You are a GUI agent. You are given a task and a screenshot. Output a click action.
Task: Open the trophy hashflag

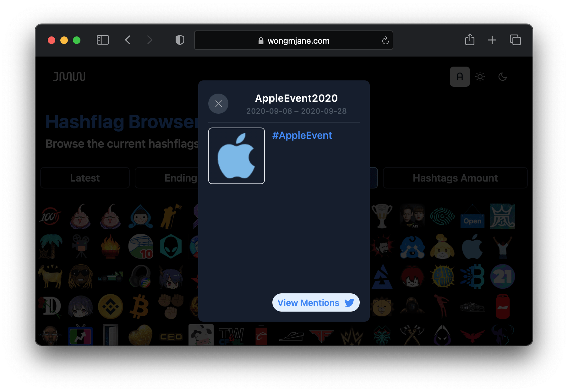(382, 216)
